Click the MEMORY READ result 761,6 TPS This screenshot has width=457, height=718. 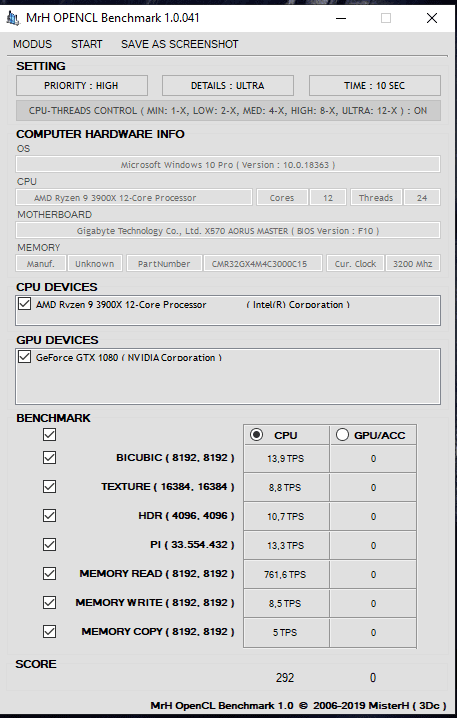click(286, 574)
